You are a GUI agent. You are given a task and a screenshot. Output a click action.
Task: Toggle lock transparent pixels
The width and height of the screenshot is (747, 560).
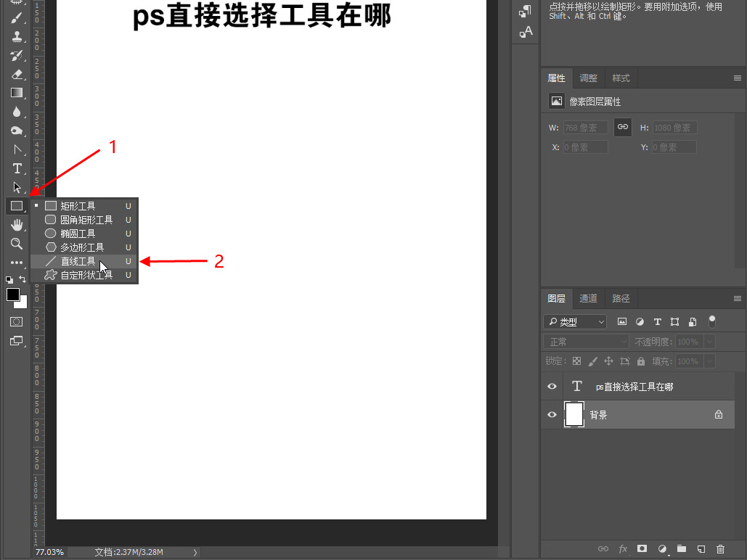576,361
